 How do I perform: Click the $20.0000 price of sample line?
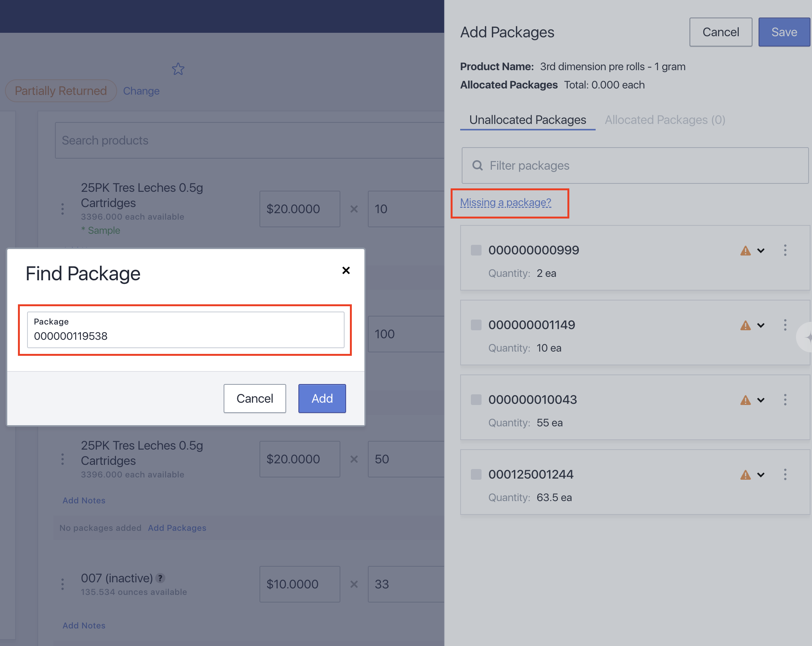coord(300,209)
